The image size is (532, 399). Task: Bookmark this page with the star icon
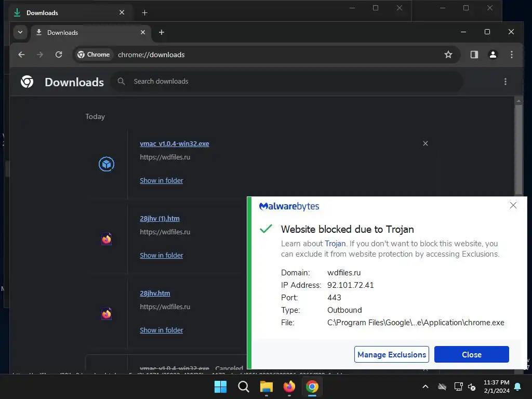coord(448,55)
